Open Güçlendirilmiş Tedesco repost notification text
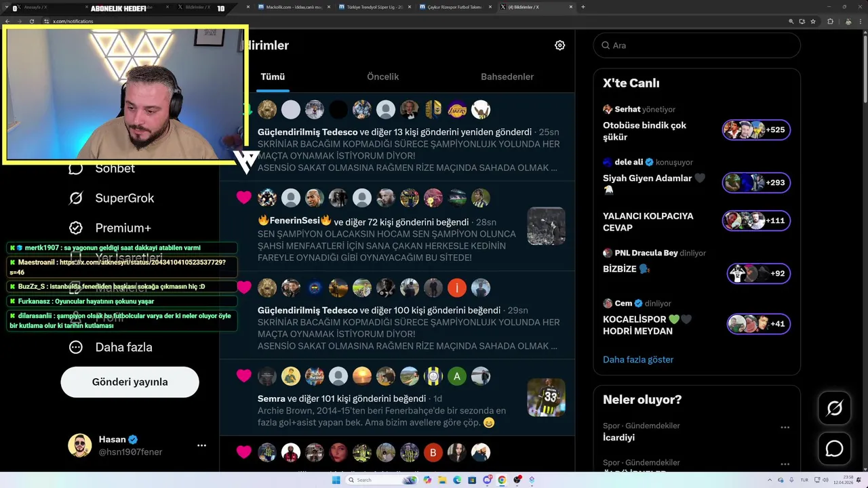The width and height of the screenshot is (868, 488). tap(409, 150)
